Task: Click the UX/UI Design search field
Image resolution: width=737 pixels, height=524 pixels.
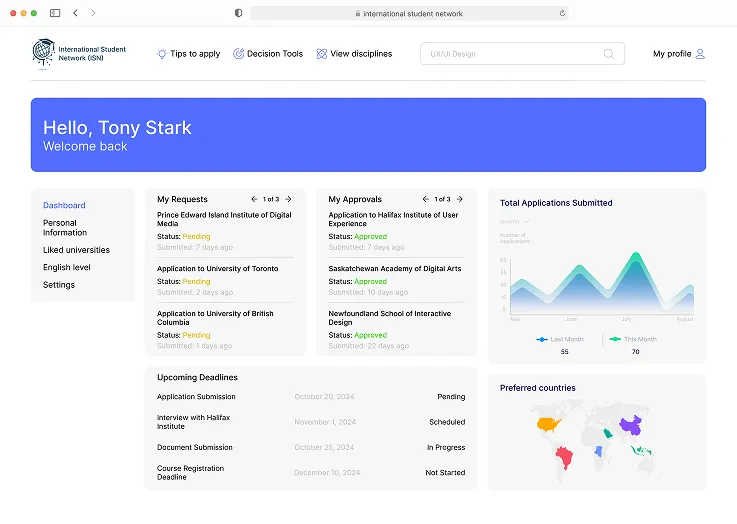Action: pyautogui.click(x=510, y=54)
